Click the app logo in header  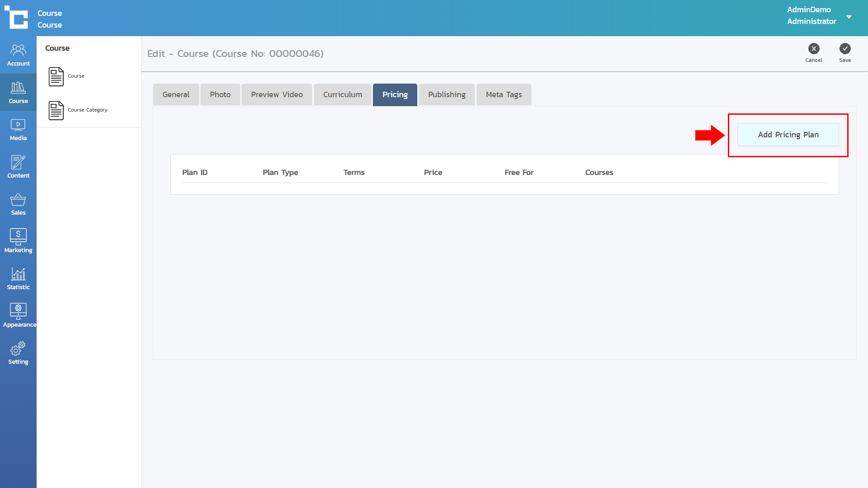16,18
